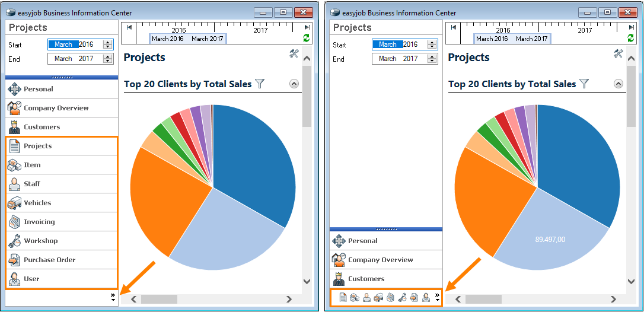Image resolution: width=644 pixels, height=312 pixels.
Task: Click the Invoicing icon in the right window's bottom strip
Action: 390,298
